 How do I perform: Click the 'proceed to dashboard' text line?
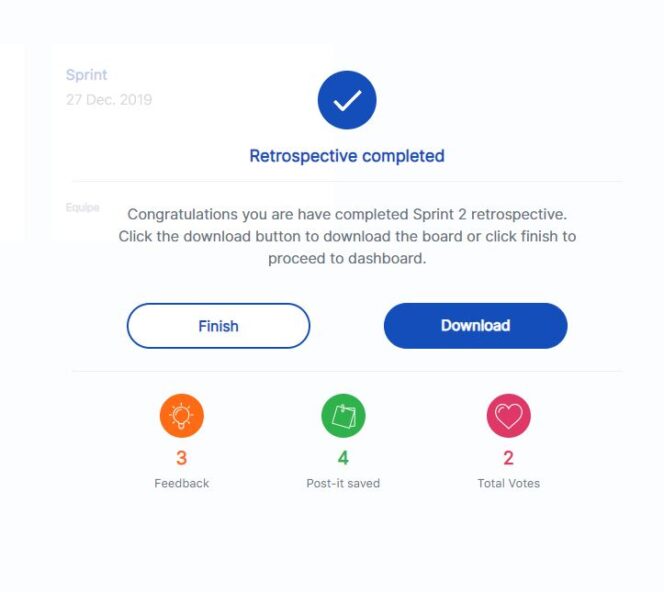(347, 258)
